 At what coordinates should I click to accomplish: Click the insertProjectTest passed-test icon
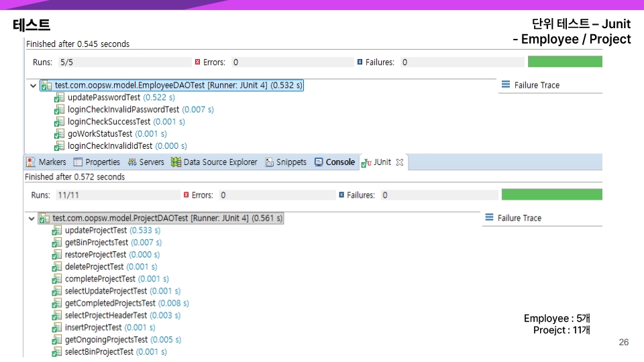(x=56, y=328)
